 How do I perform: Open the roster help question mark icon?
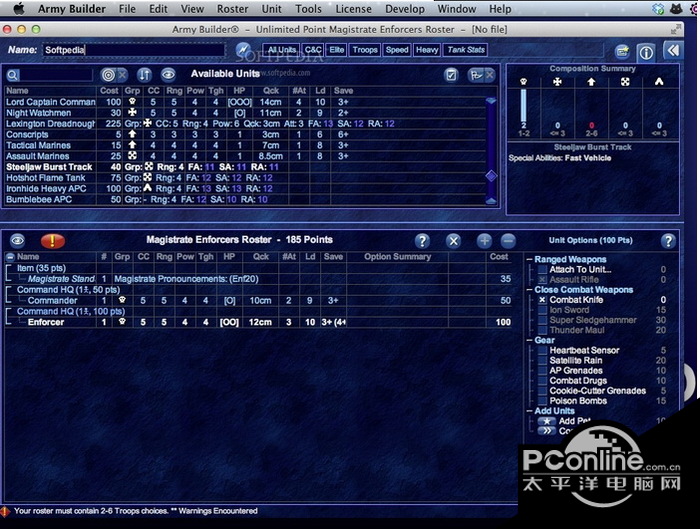click(422, 241)
